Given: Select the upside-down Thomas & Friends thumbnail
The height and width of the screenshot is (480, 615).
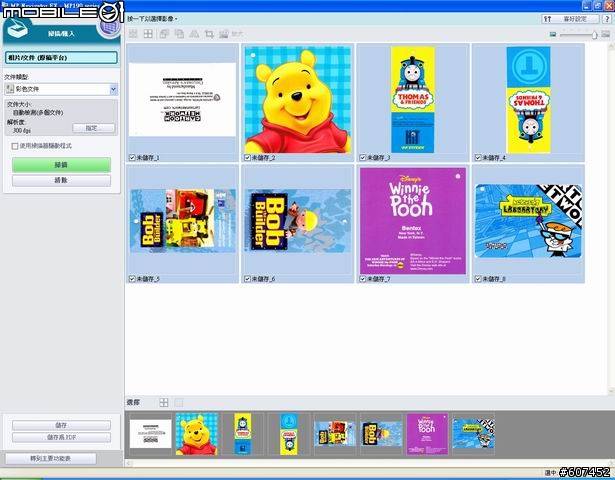Looking at the screenshot, I should (528, 100).
